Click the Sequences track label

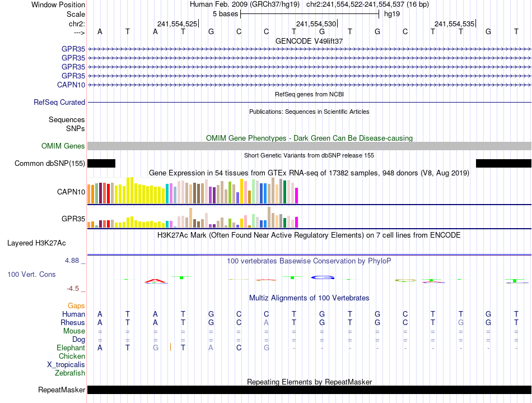67,119
